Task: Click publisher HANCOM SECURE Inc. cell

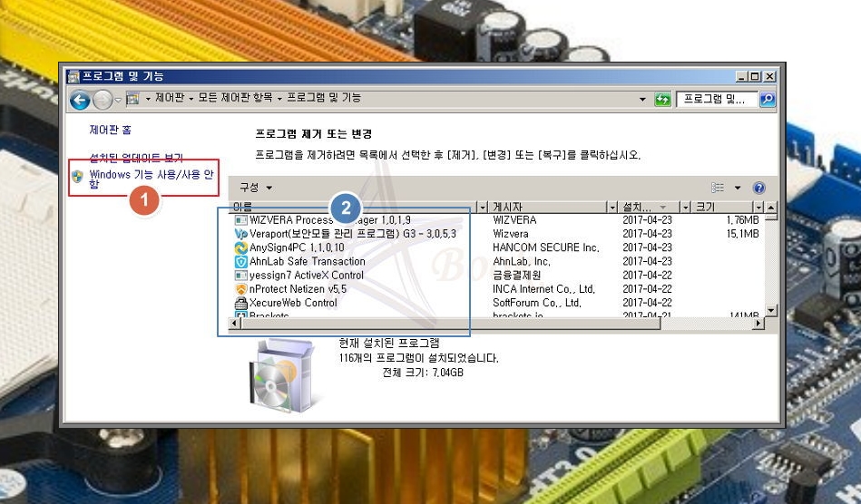Action: pyautogui.click(x=546, y=247)
